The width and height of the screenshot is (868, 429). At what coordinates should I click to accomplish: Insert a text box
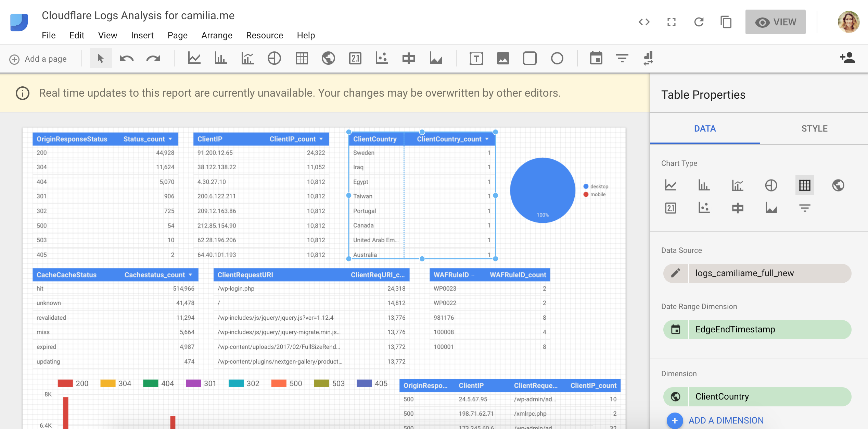(476, 59)
